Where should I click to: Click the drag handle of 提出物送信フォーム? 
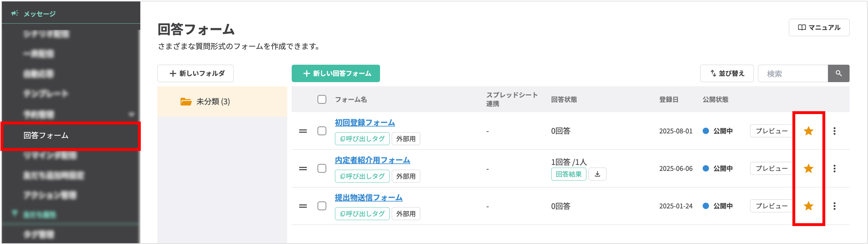pos(303,206)
